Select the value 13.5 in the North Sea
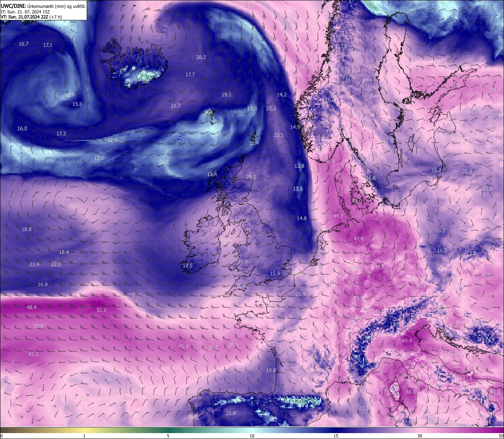Viewport: 504px width, 439px height. [x=298, y=189]
